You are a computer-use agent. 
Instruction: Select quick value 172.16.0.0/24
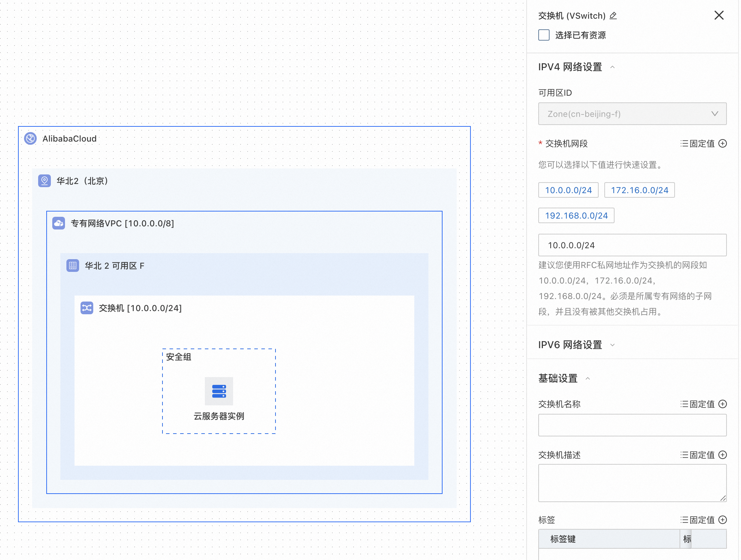tap(639, 190)
